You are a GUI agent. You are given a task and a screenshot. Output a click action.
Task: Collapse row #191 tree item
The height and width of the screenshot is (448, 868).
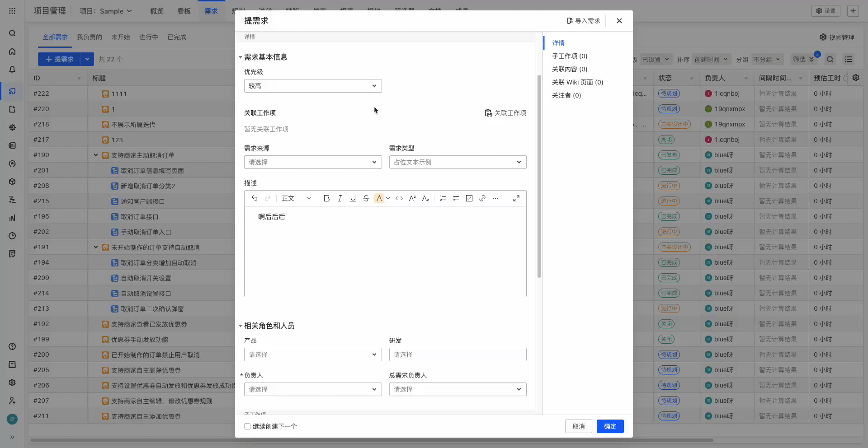[x=96, y=247]
